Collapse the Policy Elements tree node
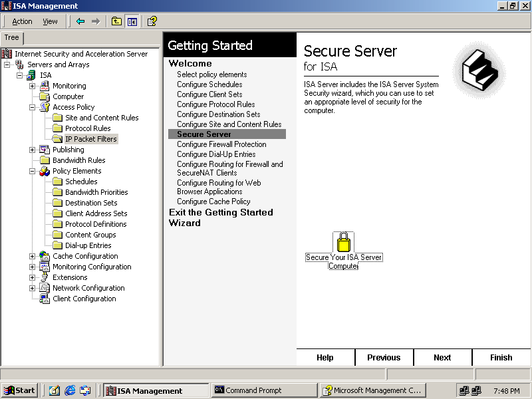 pyautogui.click(x=32, y=171)
